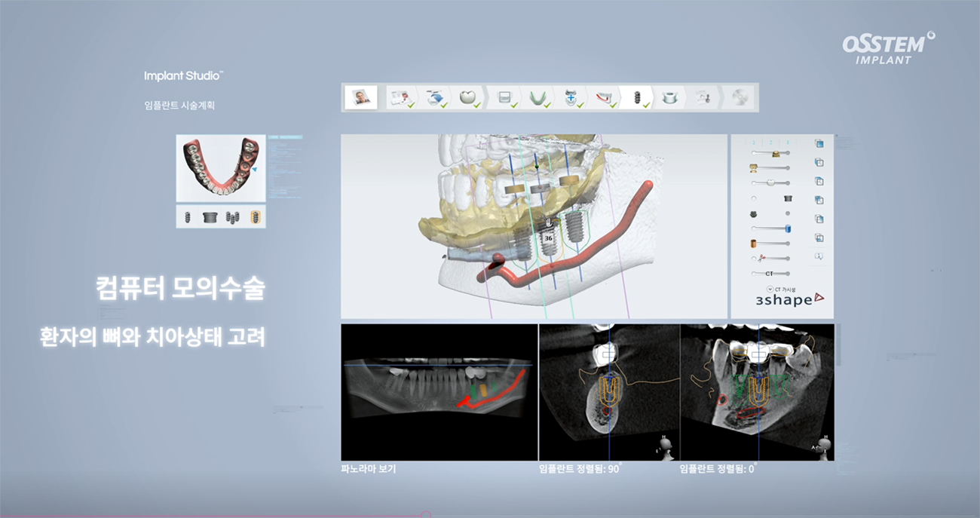
Task: Click the single implant icon below jaw thumbnail
Action: [x=188, y=217]
